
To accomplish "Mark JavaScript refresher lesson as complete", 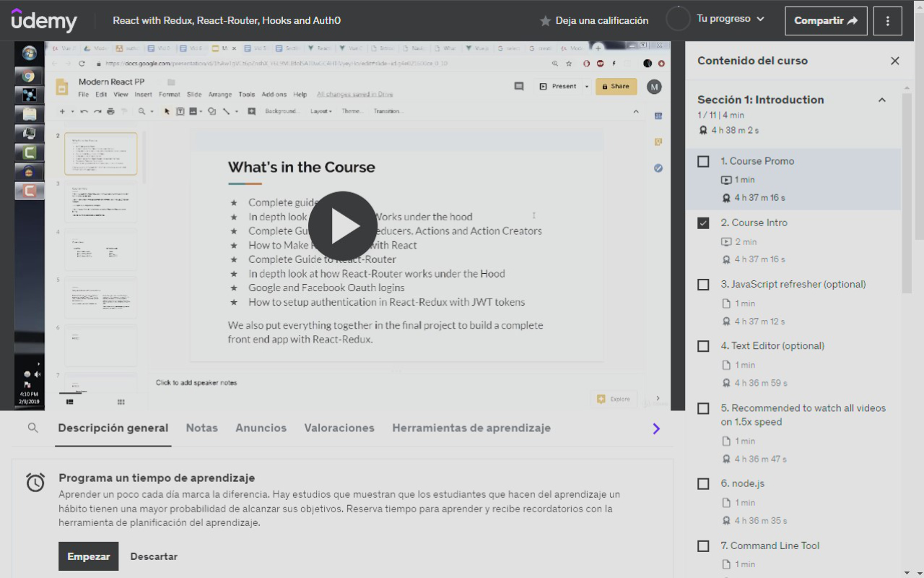I will [703, 285].
